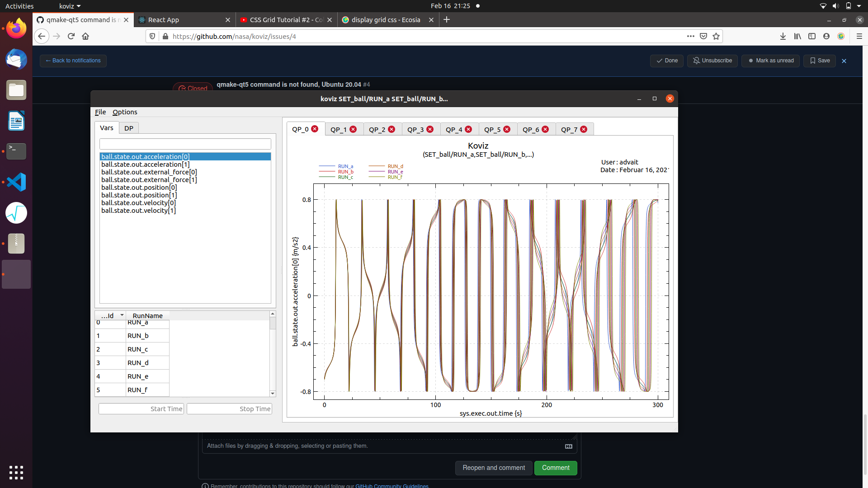The width and height of the screenshot is (868, 488).
Task: Open the QP_4 plot tab
Action: click(x=454, y=130)
